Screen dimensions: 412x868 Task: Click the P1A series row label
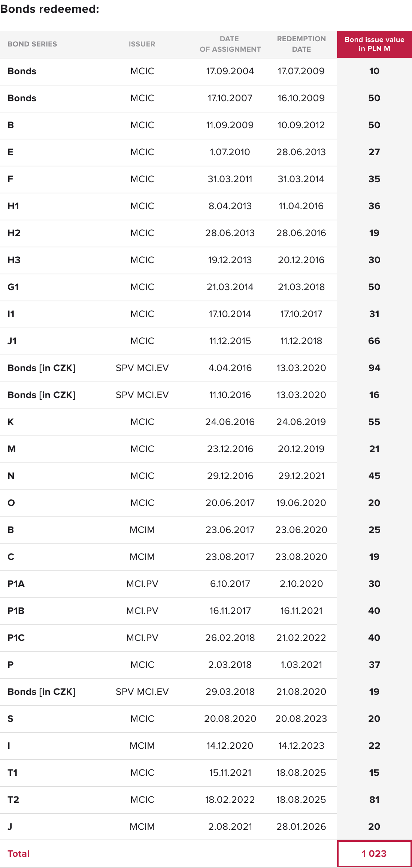coord(16,584)
